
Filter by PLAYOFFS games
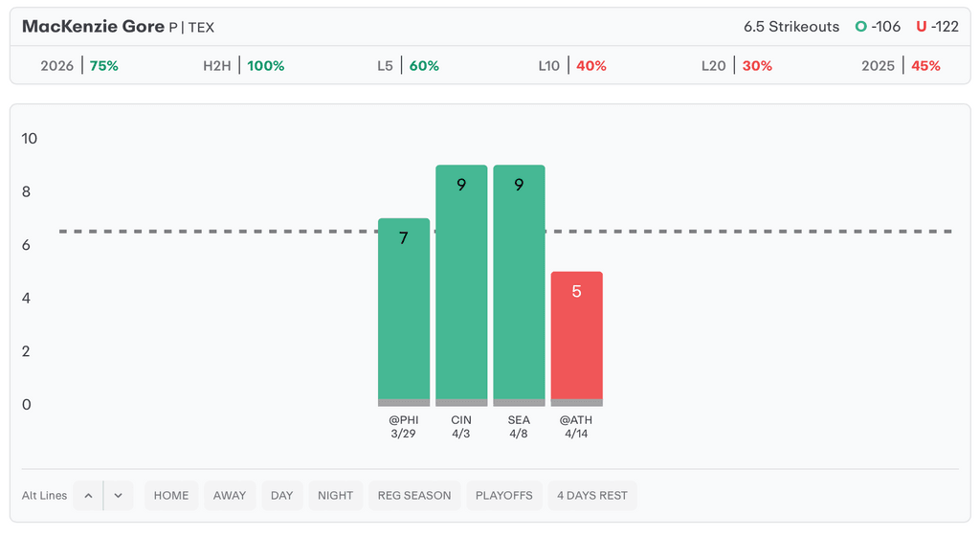[x=504, y=496]
